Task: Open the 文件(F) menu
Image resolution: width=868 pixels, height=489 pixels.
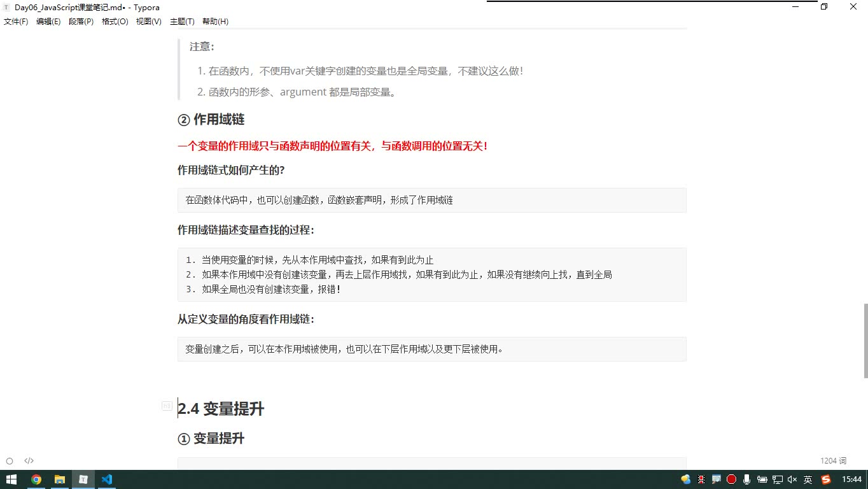Action: [x=16, y=22]
